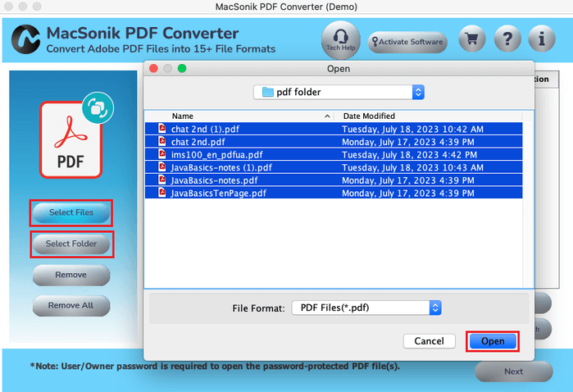This screenshot has width=573, height=392.
Task: Click PDF icon beside JavaBasicsTenPage.pdf
Action: [x=161, y=193]
